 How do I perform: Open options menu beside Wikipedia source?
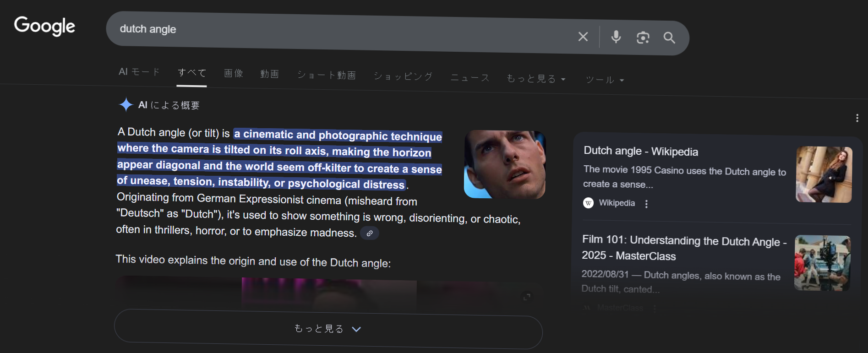pyautogui.click(x=646, y=204)
